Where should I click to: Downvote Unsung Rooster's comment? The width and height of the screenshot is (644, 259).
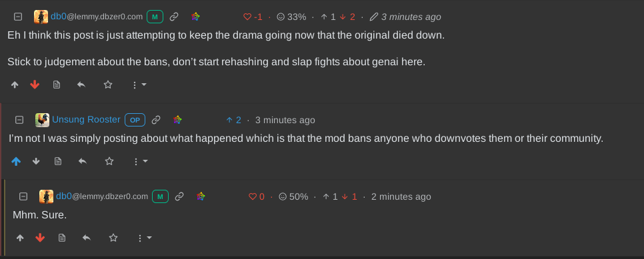[36, 161]
